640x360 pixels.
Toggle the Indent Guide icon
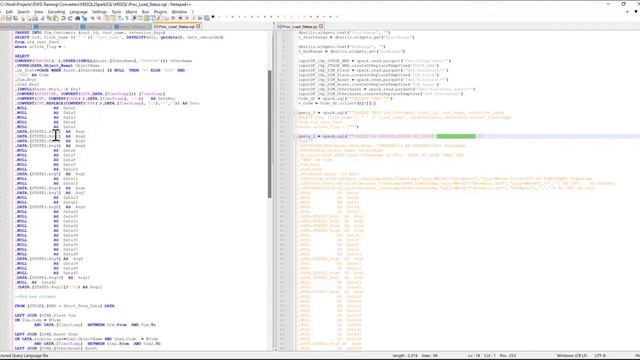pos(134,18)
